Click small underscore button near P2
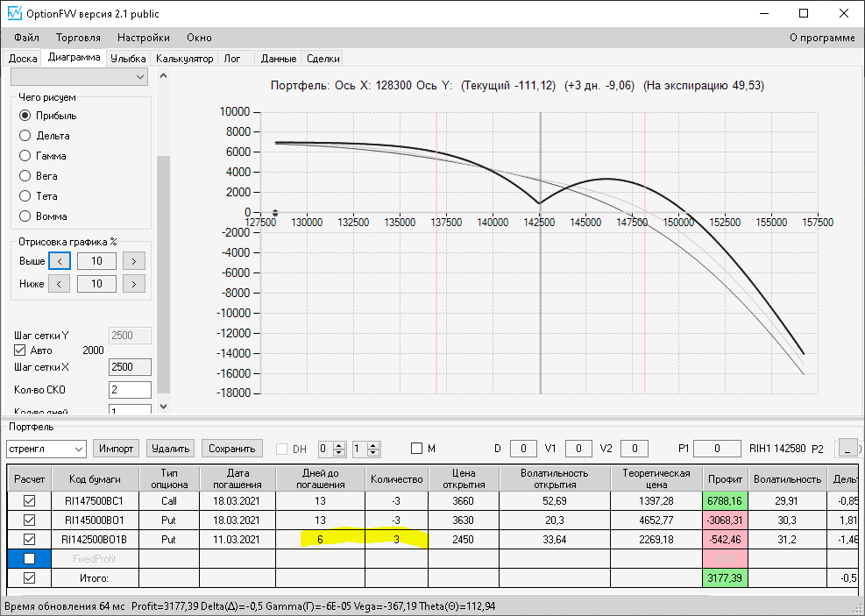 pos(847,449)
